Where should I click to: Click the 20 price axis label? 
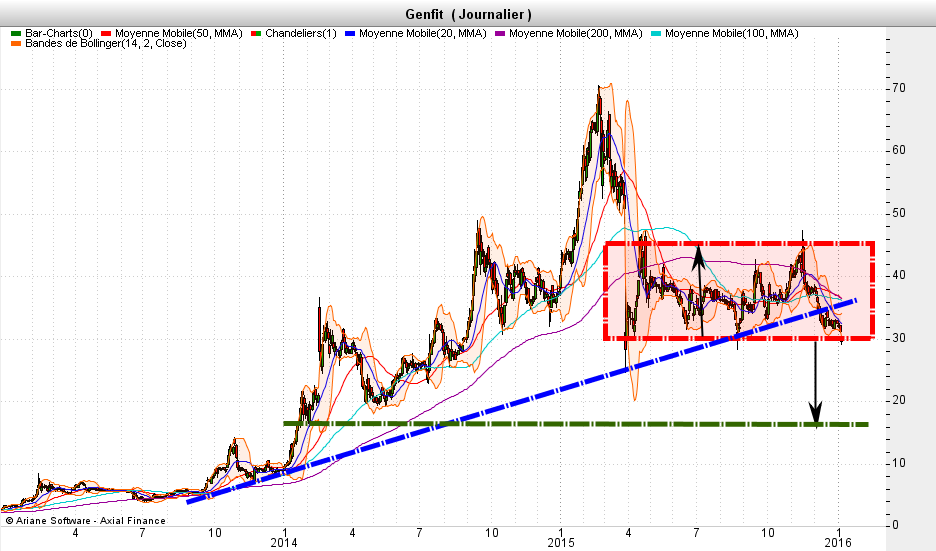click(899, 400)
